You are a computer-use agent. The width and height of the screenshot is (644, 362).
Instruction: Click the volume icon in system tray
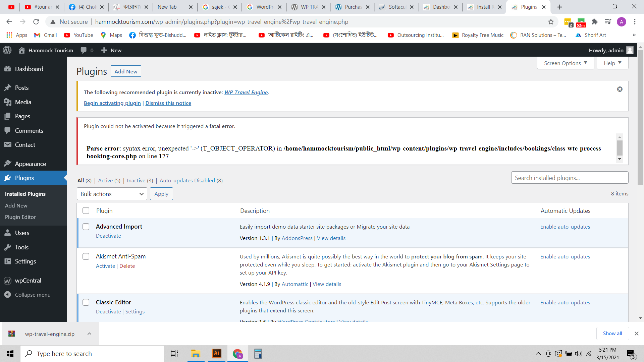578,354
